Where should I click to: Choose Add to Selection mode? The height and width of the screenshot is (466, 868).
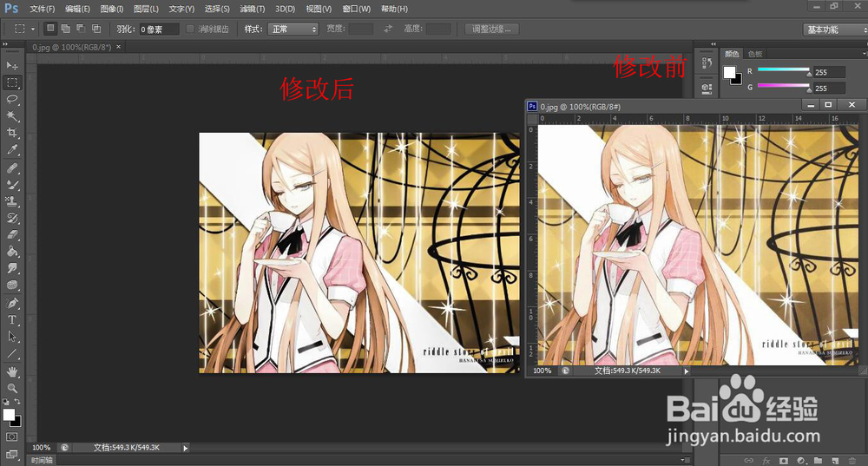[65, 29]
